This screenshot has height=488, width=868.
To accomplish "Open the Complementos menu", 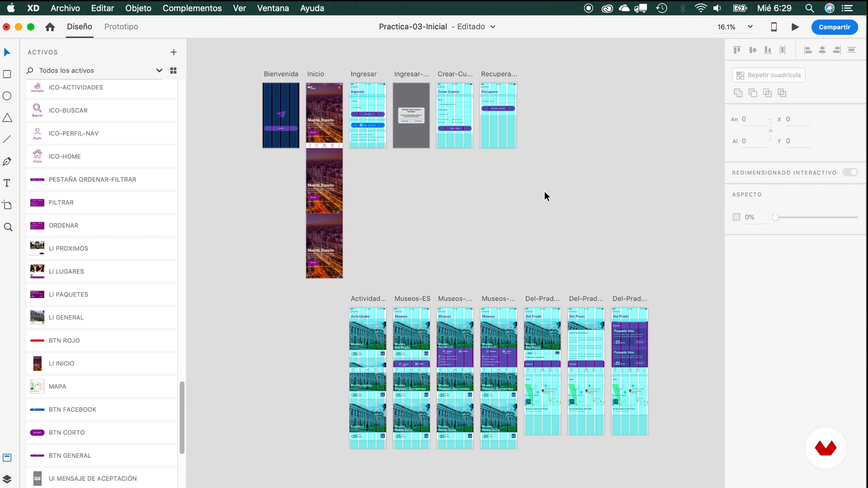I will (x=192, y=8).
